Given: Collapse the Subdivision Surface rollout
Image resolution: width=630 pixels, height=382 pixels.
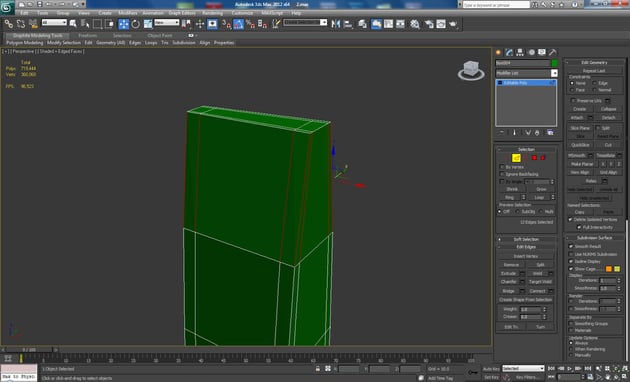Looking at the screenshot, I should click(594, 238).
